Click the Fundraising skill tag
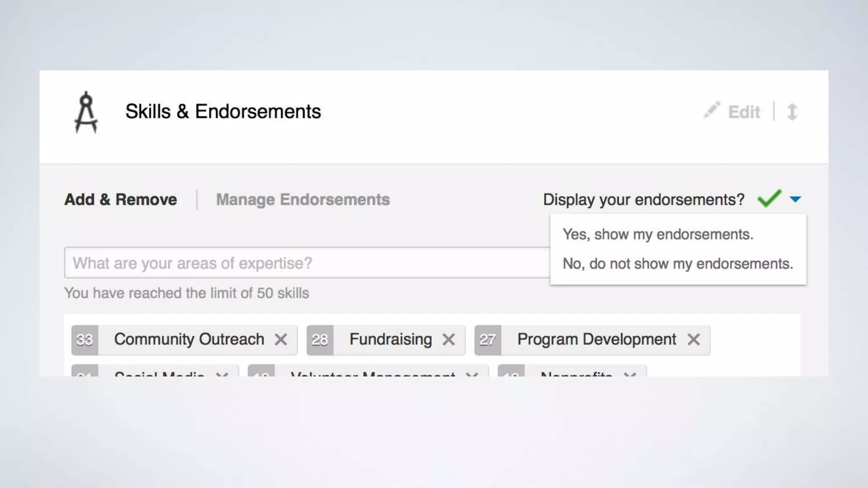 390,339
